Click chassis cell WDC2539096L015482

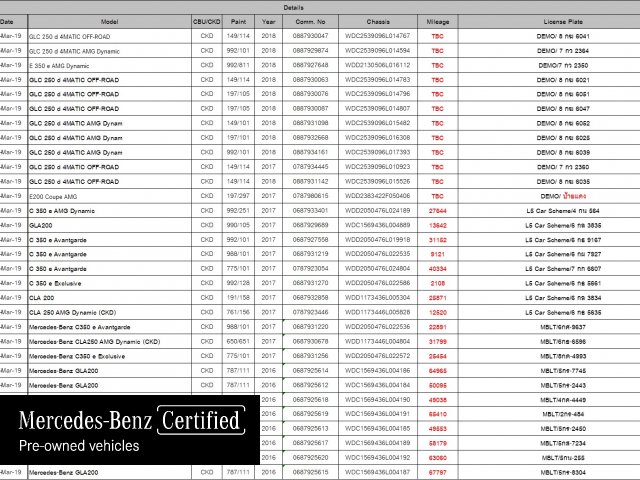(378, 123)
